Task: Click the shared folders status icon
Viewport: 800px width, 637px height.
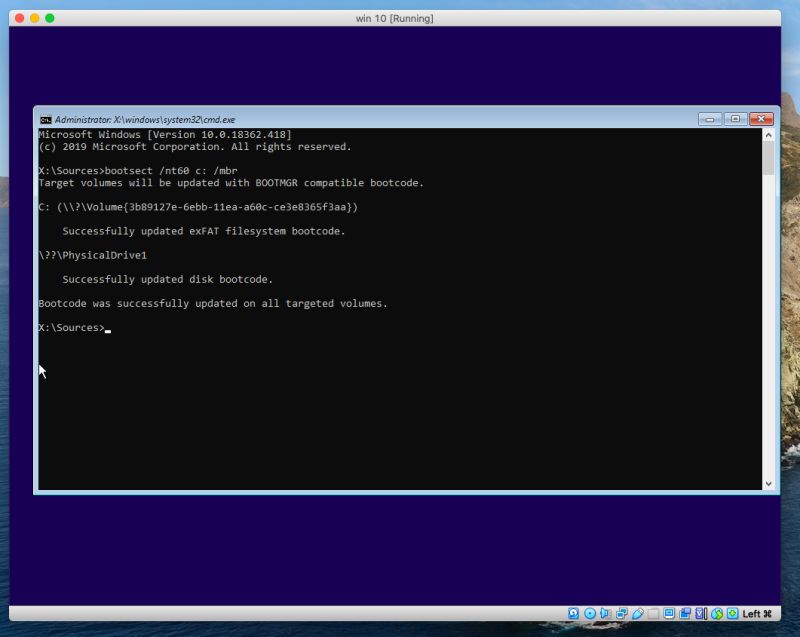Action: click(x=652, y=612)
